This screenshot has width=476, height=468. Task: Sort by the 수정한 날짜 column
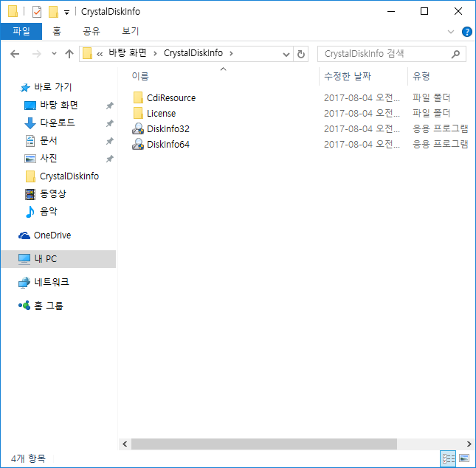(348, 76)
